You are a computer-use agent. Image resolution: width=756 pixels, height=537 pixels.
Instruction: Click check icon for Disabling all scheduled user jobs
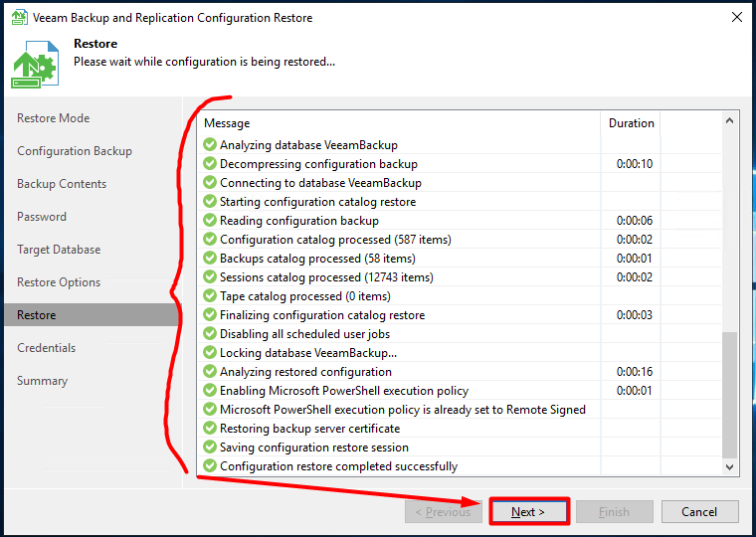coord(210,333)
